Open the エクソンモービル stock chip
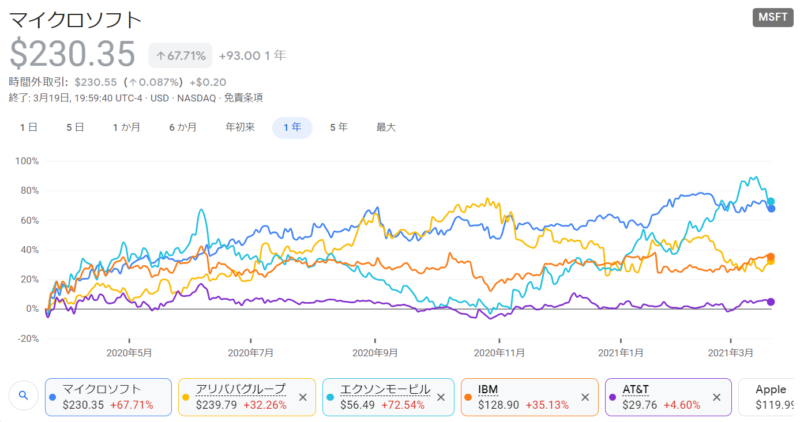Viewport: 800px width, 422px height. 388,397
